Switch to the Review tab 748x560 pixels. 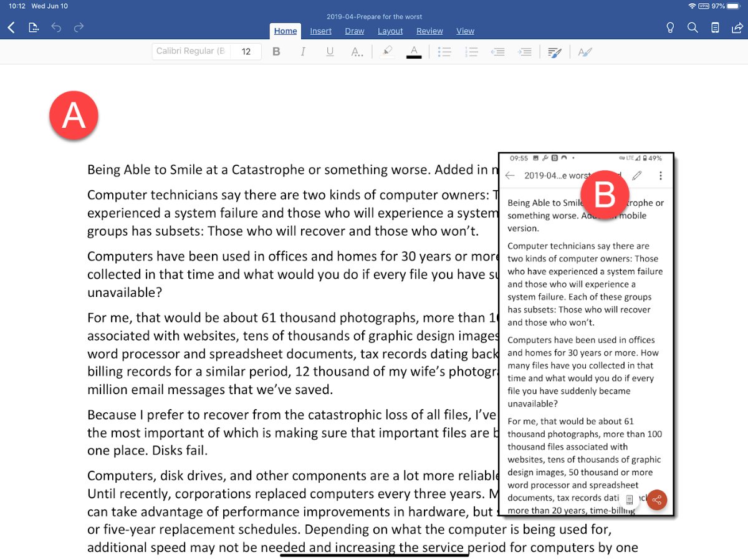[x=429, y=31]
